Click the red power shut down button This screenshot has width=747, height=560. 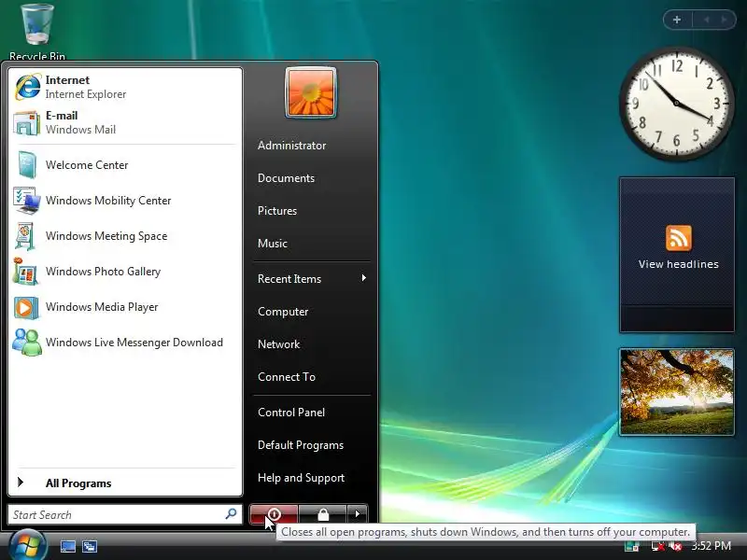pos(274,515)
